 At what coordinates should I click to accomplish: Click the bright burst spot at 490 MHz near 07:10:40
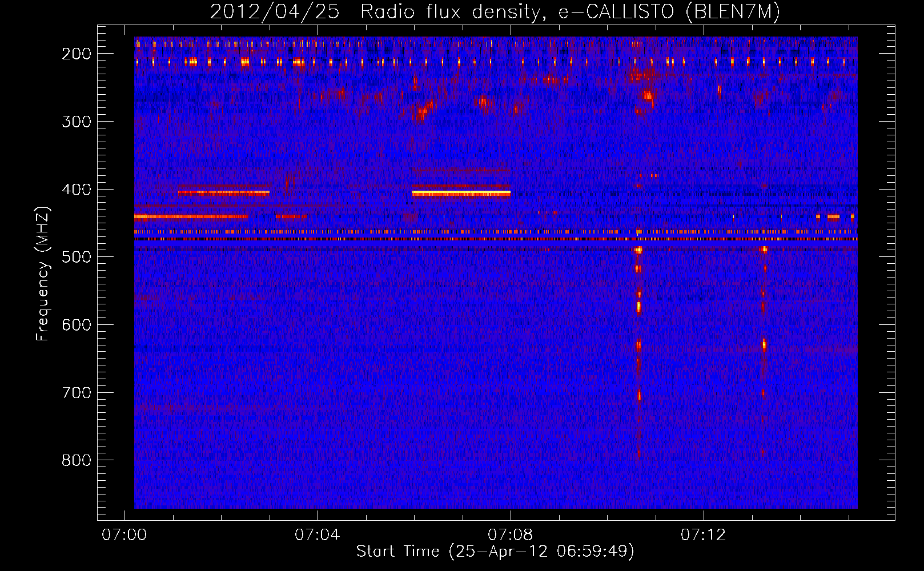pos(638,250)
